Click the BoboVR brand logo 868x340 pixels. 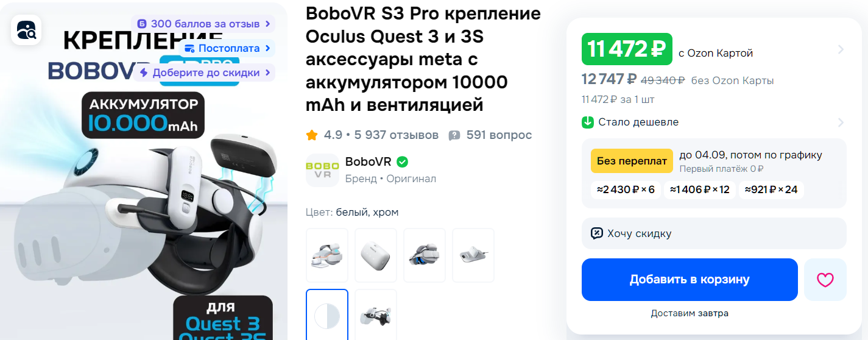[322, 170]
